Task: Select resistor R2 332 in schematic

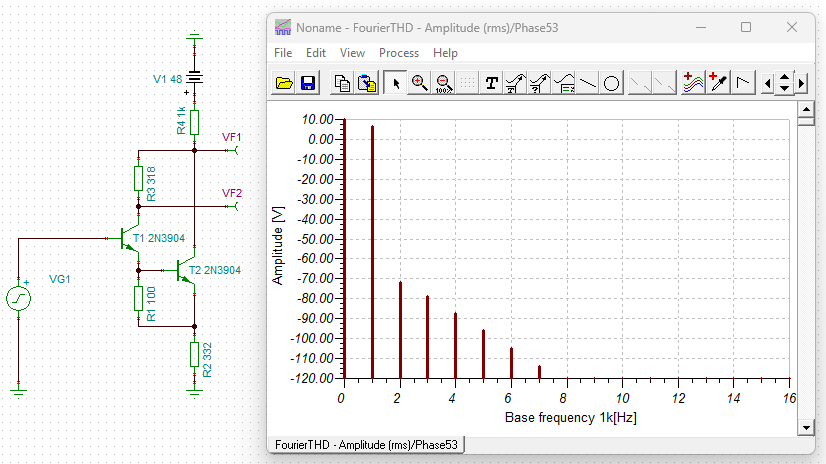Action: tap(194, 354)
